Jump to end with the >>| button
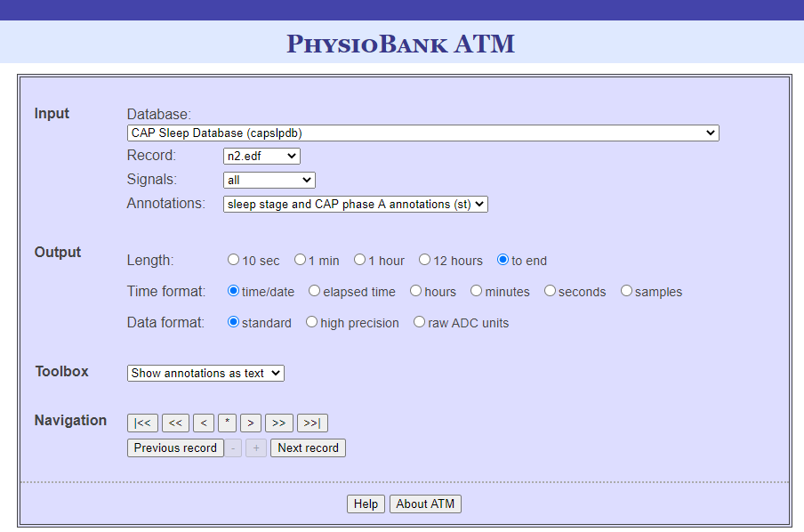The height and width of the screenshot is (532, 804). pyautogui.click(x=312, y=423)
